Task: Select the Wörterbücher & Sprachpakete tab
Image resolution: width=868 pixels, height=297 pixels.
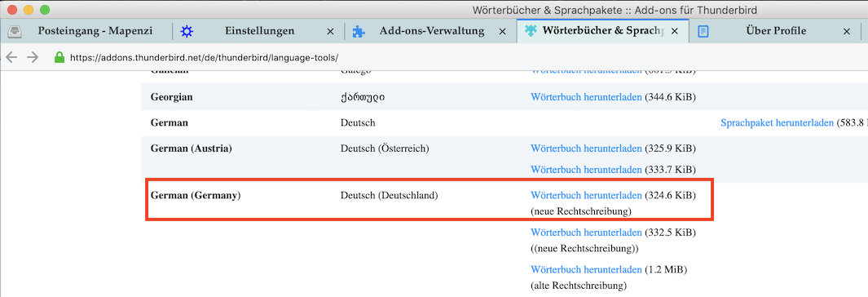Action: (603, 31)
